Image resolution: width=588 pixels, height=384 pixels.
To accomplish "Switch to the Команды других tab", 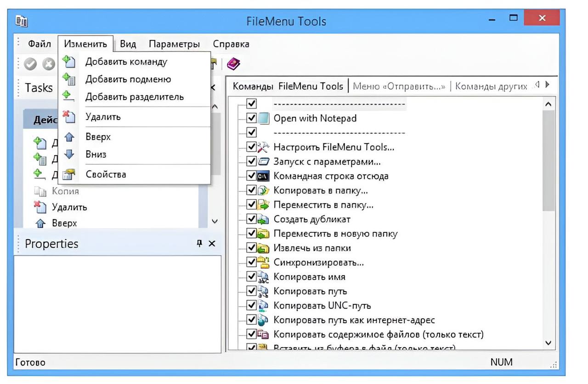I will click(x=491, y=86).
